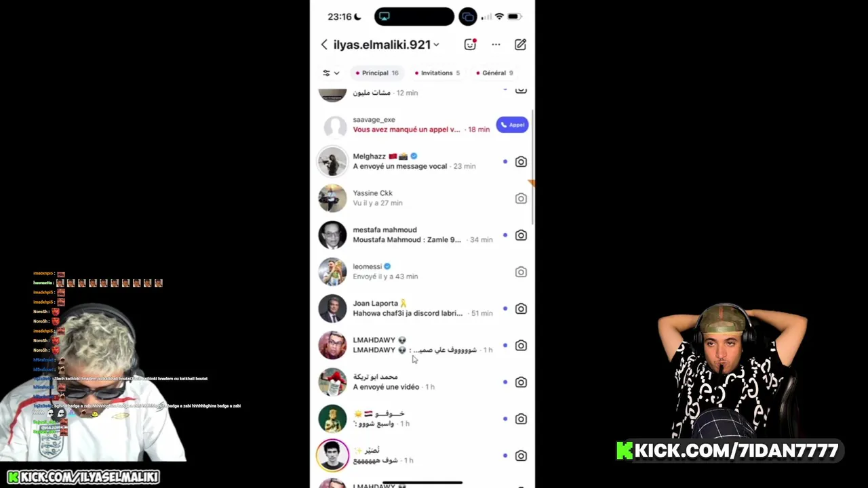The width and height of the screenshot is (868, 488).
Task: Expand the ilyas.elmaliki.921 account switcher
Action: (x=436, y=45)
